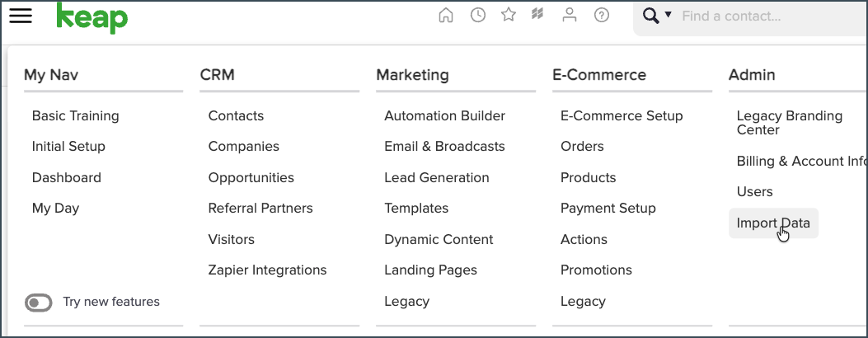The width and height of the screenshot is (868, 338).
Task: Open Referral Partners
Action: pyautogui.click(x=260, y=208)
